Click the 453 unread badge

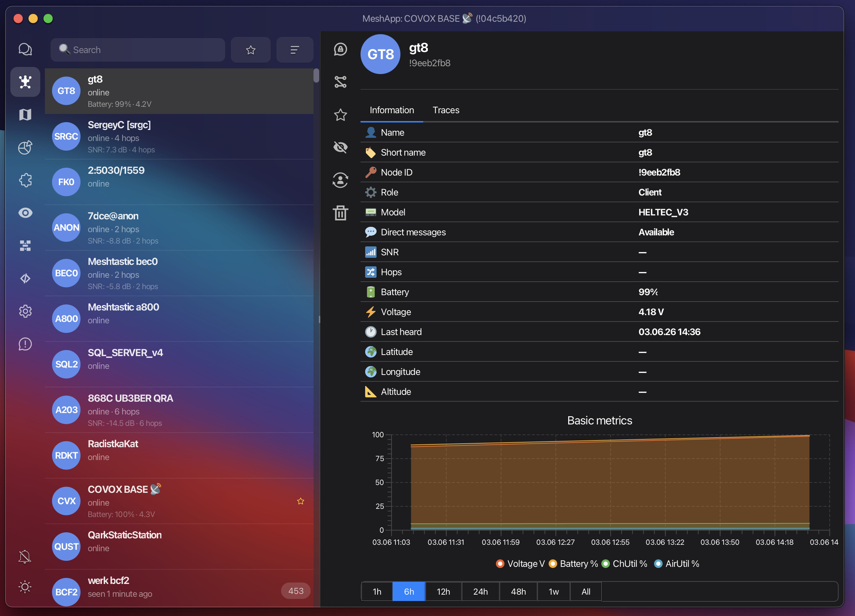coord(296,591)
